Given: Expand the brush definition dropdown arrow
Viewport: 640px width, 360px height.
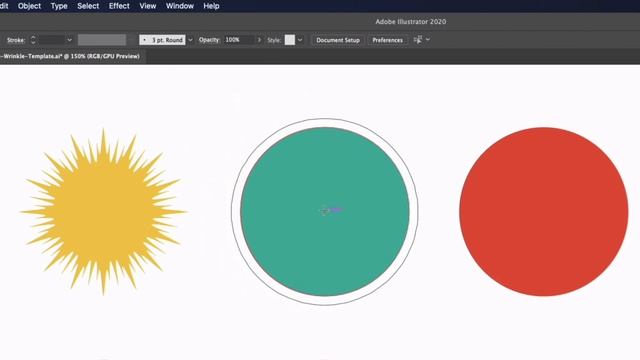Looking at the screenshot, I should coord(190,40).
